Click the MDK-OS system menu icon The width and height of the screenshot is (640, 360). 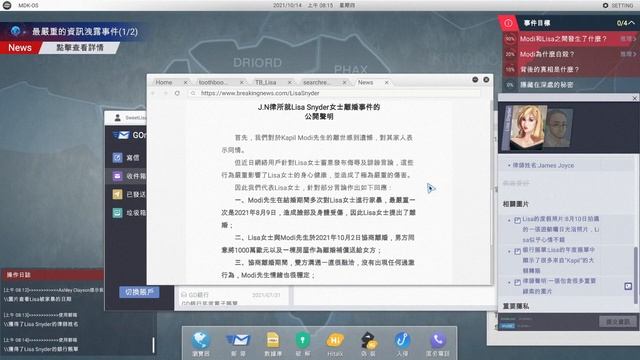tap(7, 5)
